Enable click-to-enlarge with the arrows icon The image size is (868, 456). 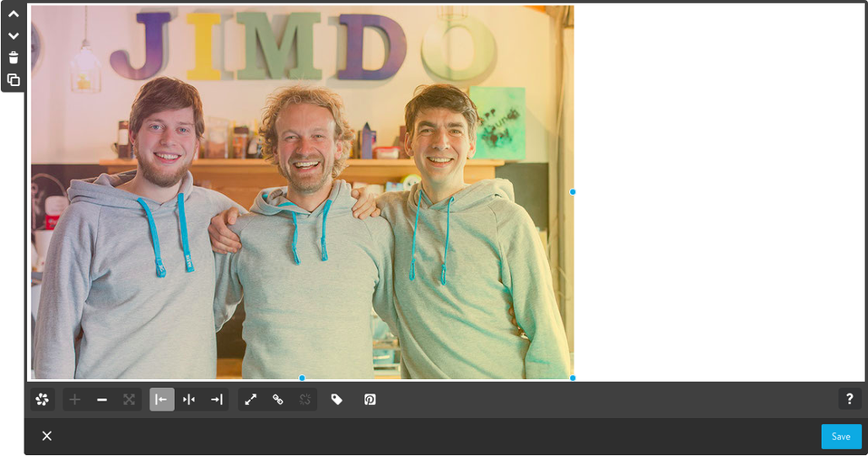tap(251, 400)
